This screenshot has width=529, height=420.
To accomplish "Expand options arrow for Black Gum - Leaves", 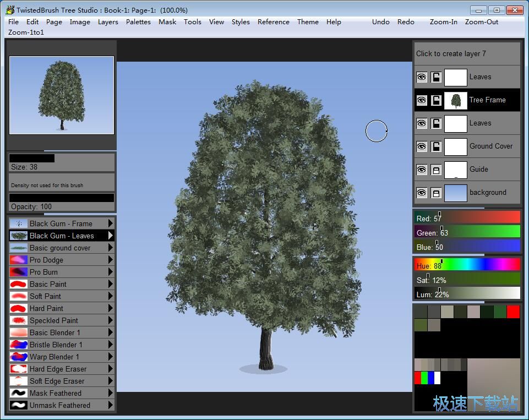I will point(111,236).
